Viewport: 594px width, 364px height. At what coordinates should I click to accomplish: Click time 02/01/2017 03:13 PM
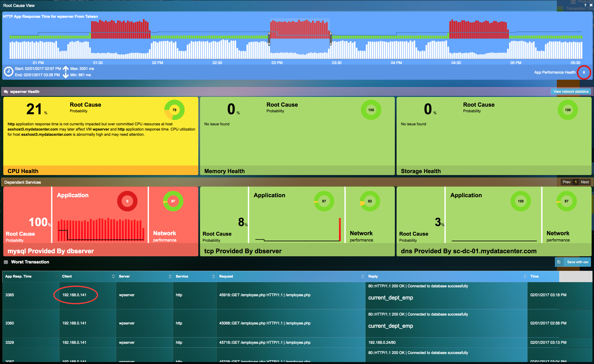pyautogui.click(x=548, y=342)
